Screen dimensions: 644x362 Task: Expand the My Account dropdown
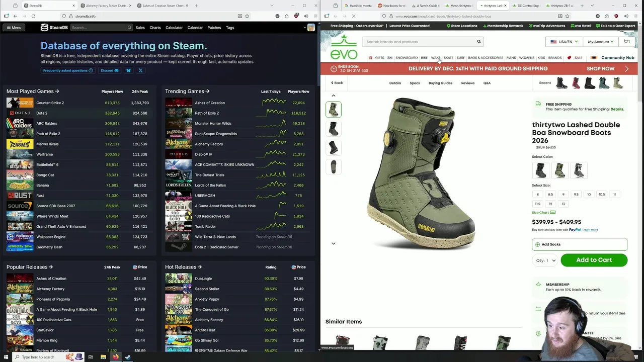pyautogui.click(x=601, y=42)
